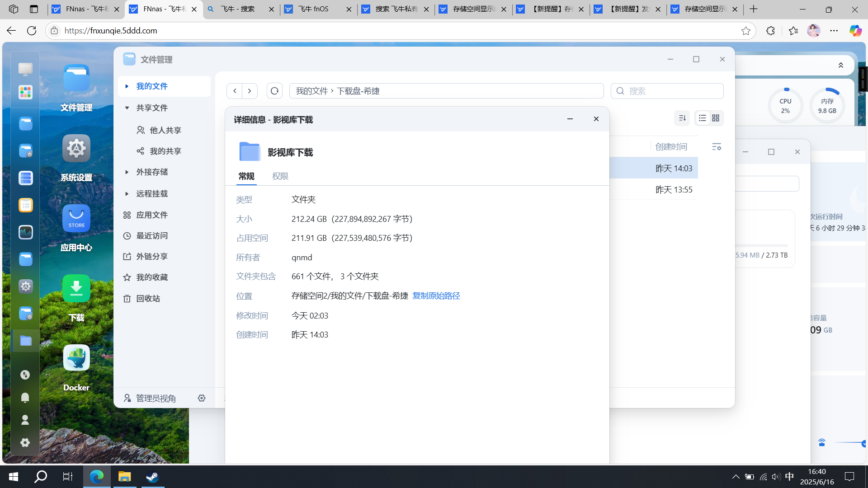Open 应用文件 in the sidebar

tap(164, 215)
